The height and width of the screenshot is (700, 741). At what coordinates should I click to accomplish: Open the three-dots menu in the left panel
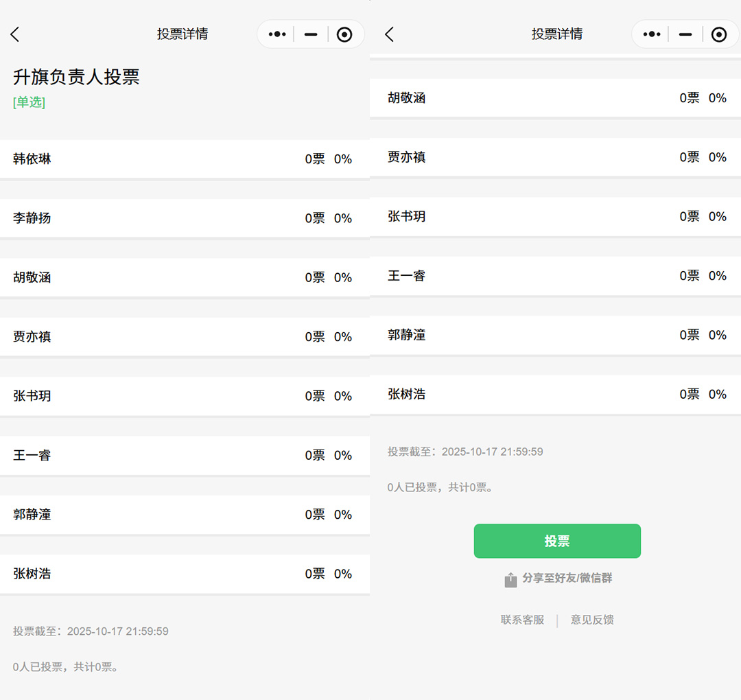277,34
